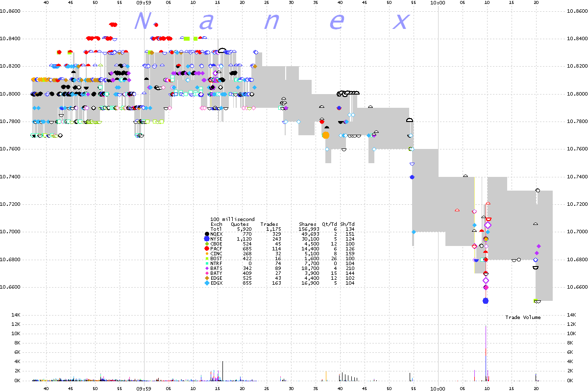
Task: Click total shares value "156,993"
Action: pos(309,229)
